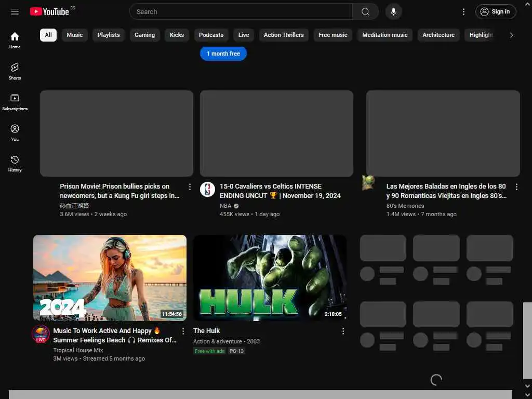Open Shorts from sidebar
Viewport: 532px width, 399px height.
15,71
